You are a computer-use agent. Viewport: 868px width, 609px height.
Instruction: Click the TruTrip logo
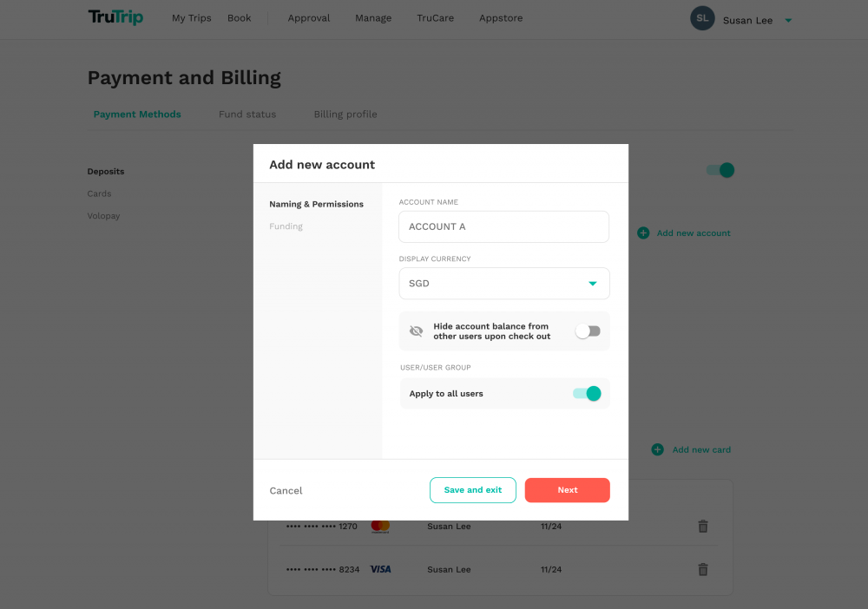[x=115, y=17]
